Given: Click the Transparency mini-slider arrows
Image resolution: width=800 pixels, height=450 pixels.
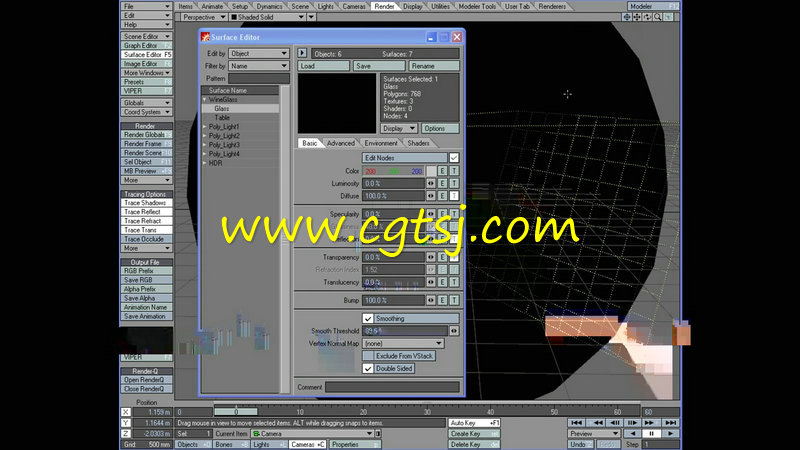Looking at the screenshot, I should click(x=431, y=257).
